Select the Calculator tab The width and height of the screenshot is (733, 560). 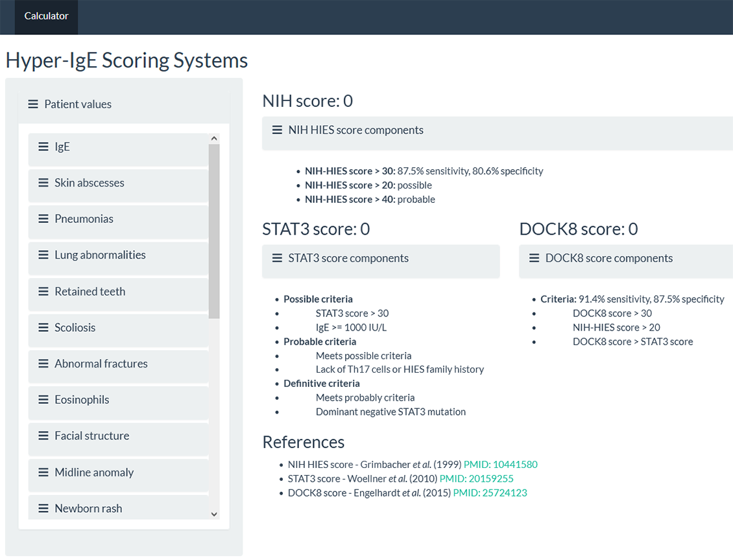pyautogui.click(x=46, y=16)
